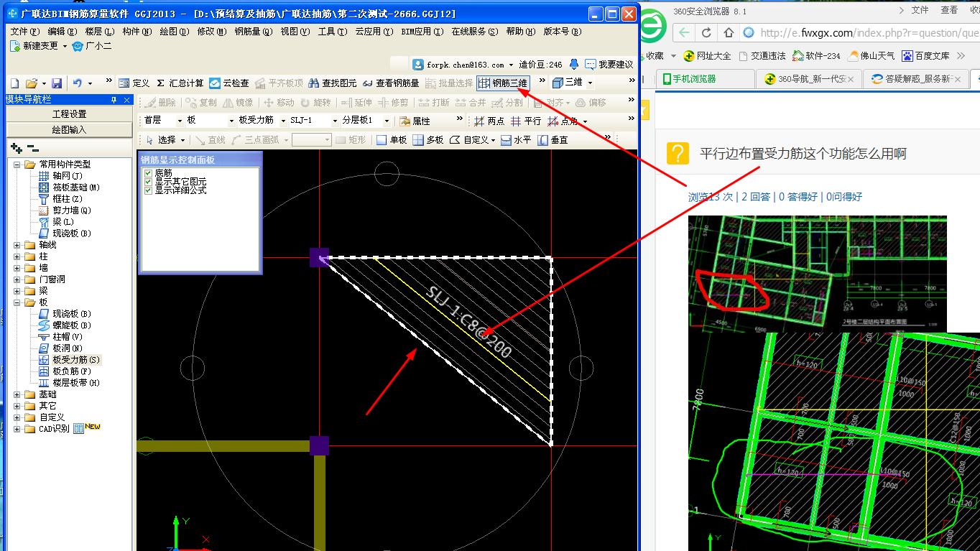
Task: Open the 帮助(H) menu
Action: (x=521, y=32)
